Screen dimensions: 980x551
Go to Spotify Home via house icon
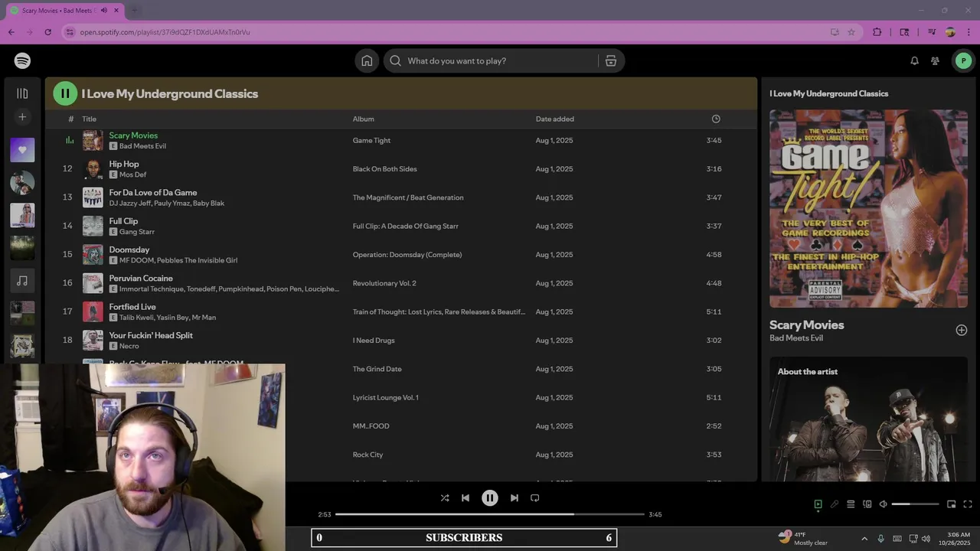tap(367, 60)
